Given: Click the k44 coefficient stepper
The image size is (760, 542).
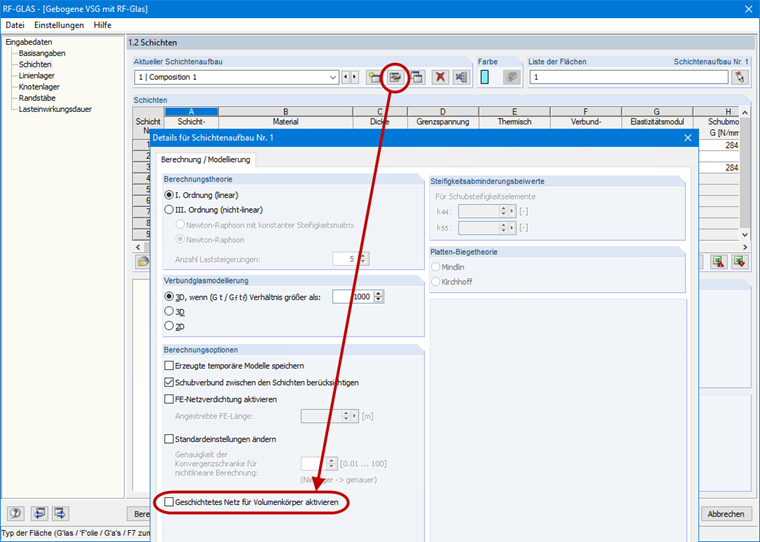Looking at the screenshot, I should [503, 211].
